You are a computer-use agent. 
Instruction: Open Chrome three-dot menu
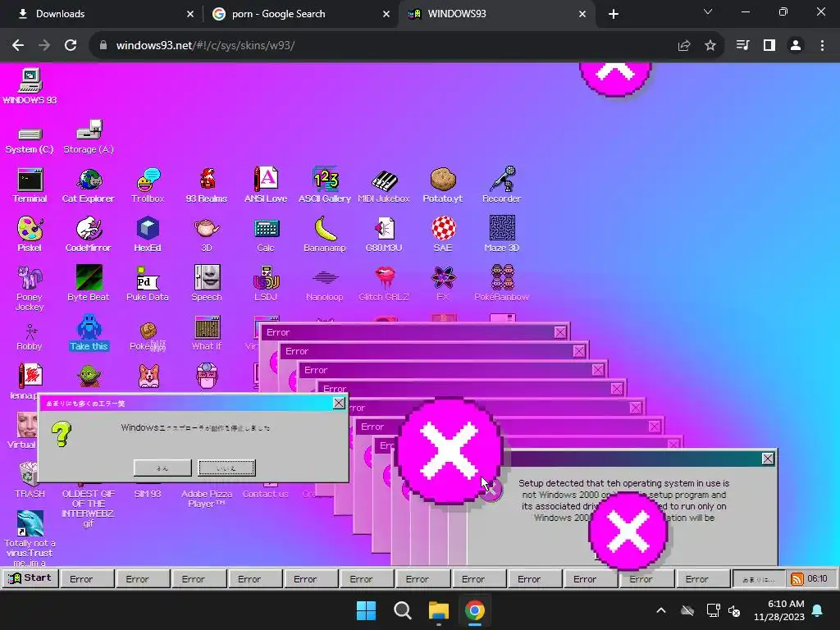click(x=822, y=46)
